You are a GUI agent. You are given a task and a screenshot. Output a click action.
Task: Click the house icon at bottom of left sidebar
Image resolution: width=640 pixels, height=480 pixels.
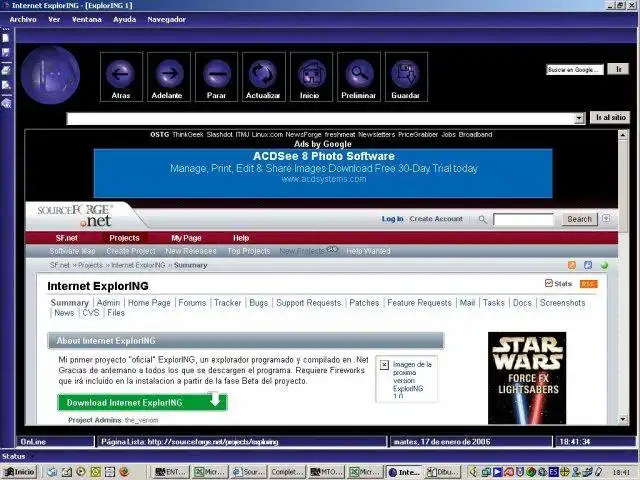click(x=6, y=103)
